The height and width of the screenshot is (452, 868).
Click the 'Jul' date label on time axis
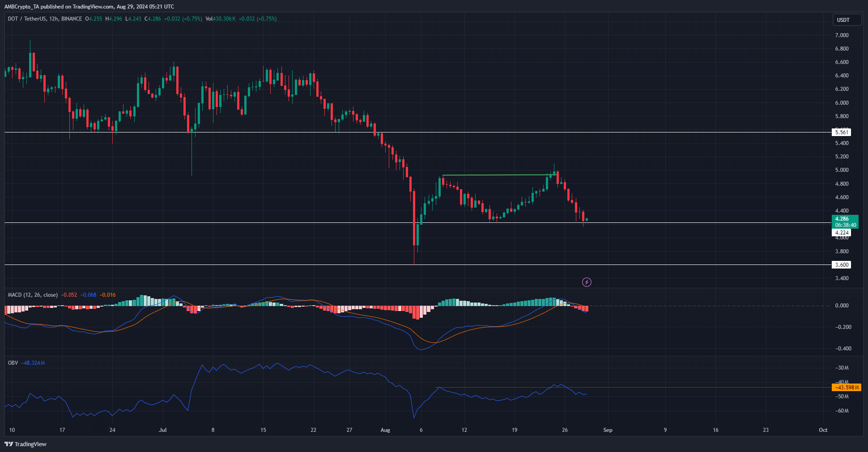163,430
